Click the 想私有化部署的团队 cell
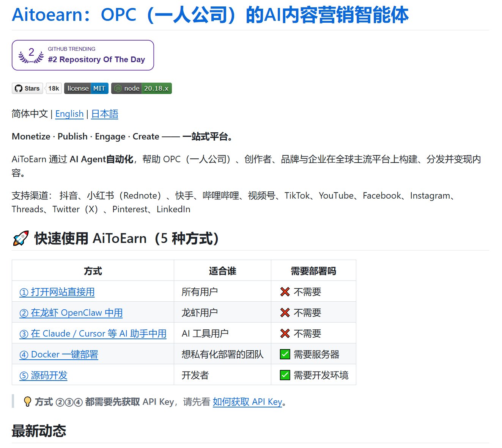Viewport: 502px width, 448px height. tap(222, 354)
